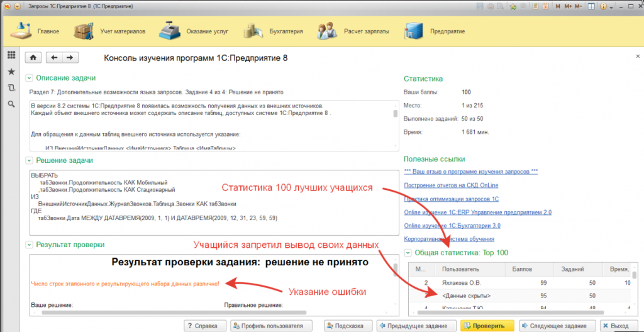Select the Яхлакова О.В. row
This screenshot has height=332, width=644.
(520, 283)
